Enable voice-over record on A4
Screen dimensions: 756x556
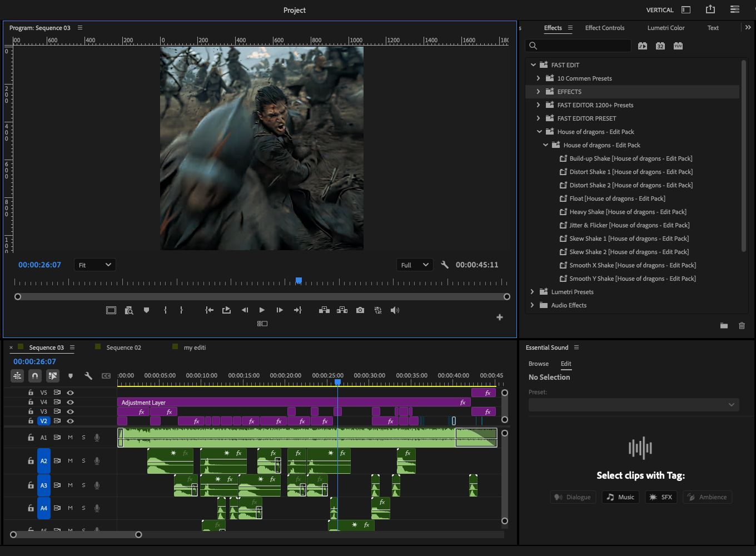[97, 508]
